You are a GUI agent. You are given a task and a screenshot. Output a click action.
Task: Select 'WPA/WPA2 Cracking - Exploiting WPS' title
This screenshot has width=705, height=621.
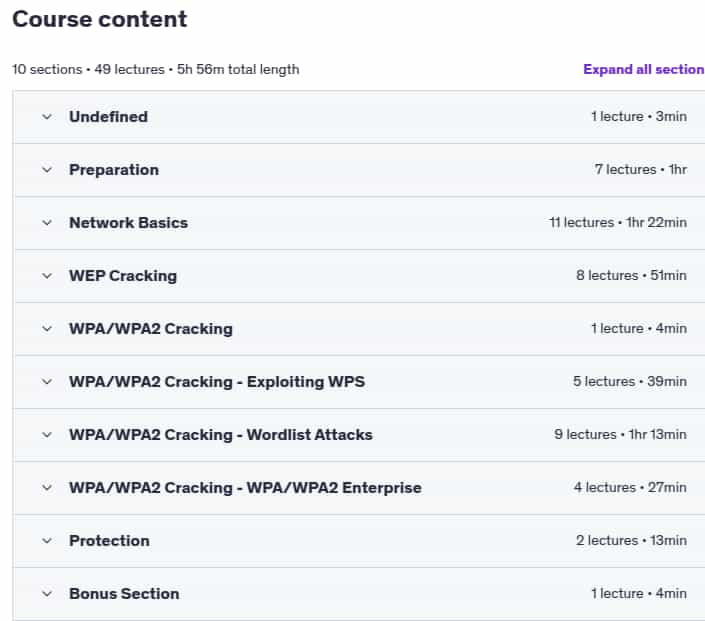click(x=217, y=382)
